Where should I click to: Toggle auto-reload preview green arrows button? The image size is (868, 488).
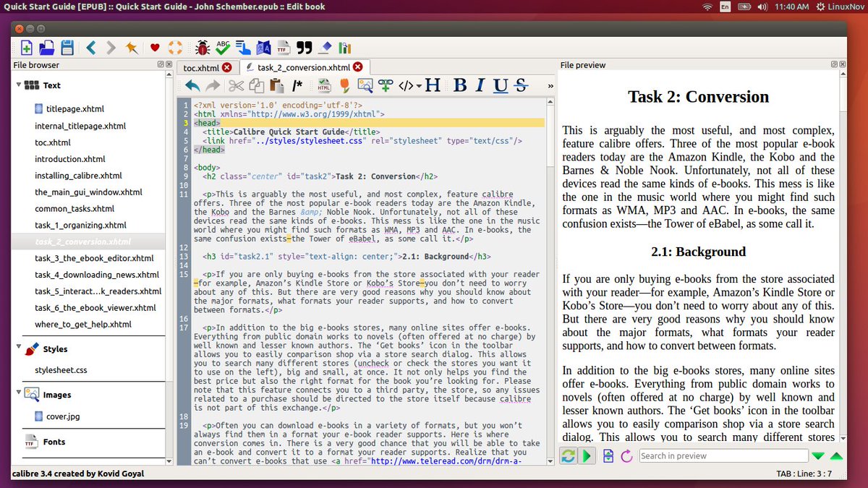tap(568, 456)
